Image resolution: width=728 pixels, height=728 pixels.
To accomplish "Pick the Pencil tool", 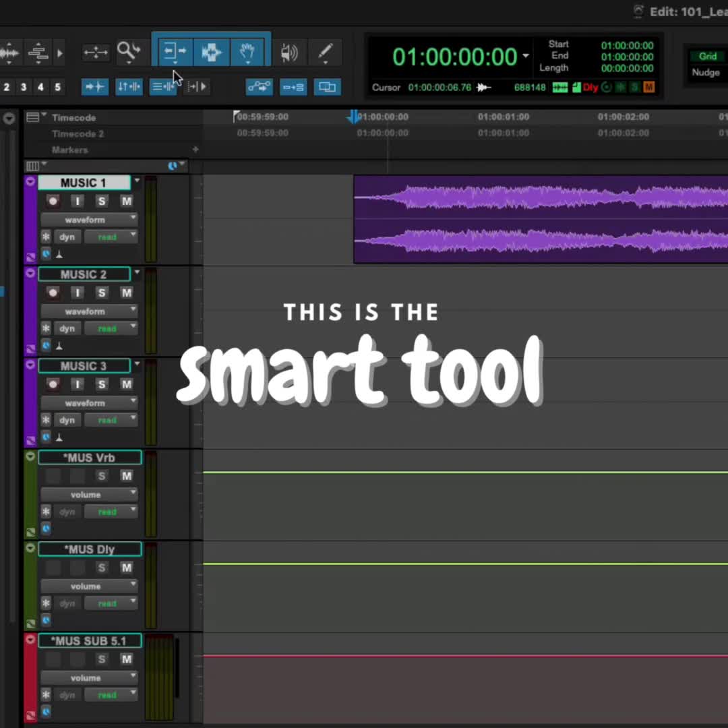I will coord(325,52).
